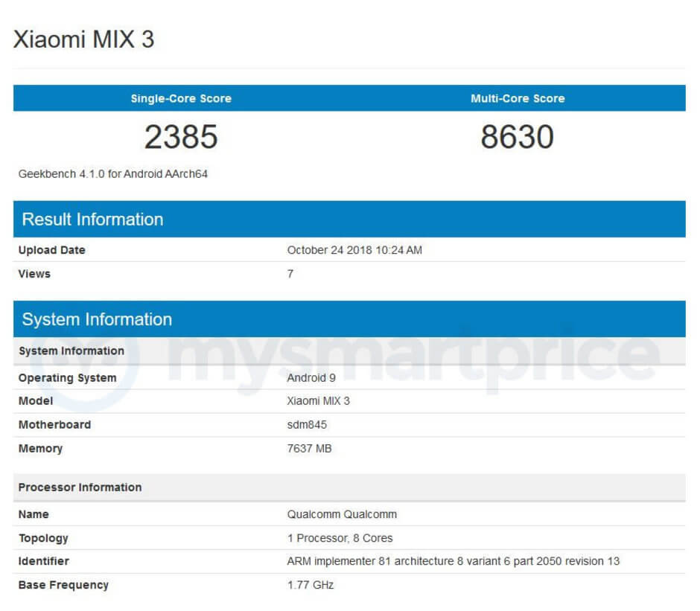Select the Multi-Core Score header
The height and width of the screenshot is (611, 700).
tap(518, 98)
